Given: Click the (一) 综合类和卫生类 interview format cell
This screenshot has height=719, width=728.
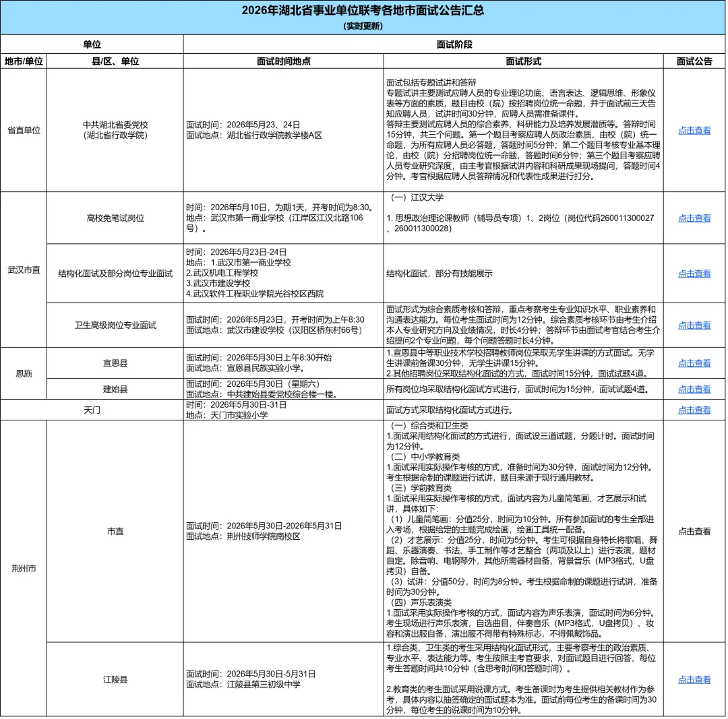Looking at the screenshot, I should coord(523,531).
